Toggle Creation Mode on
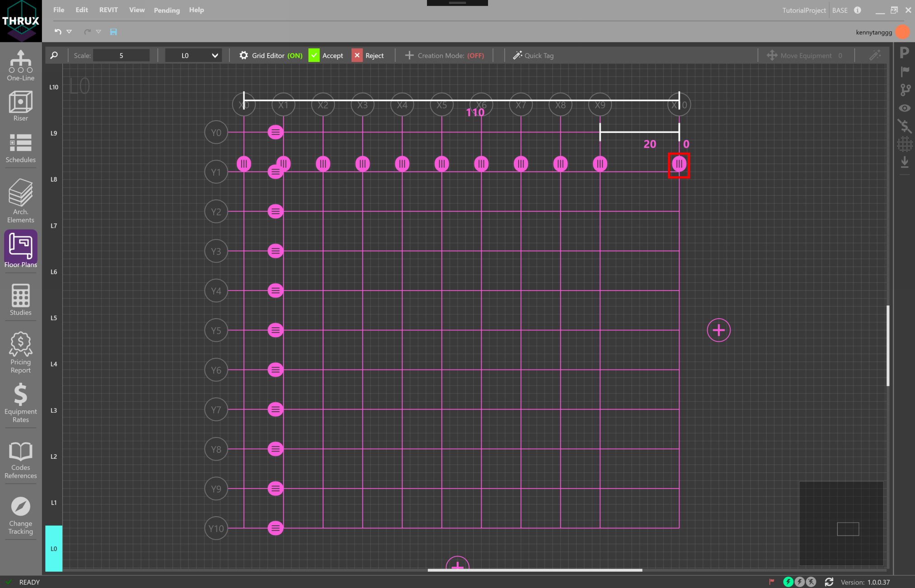 [445, 55]
